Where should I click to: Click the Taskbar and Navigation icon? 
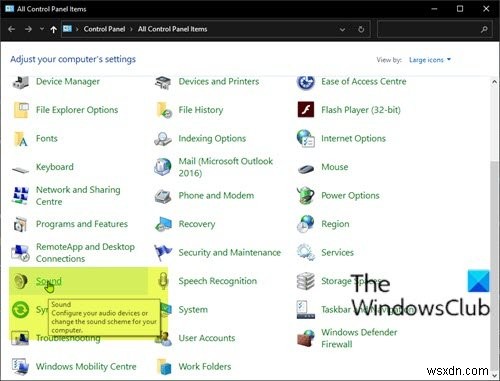tap(306, 310)
